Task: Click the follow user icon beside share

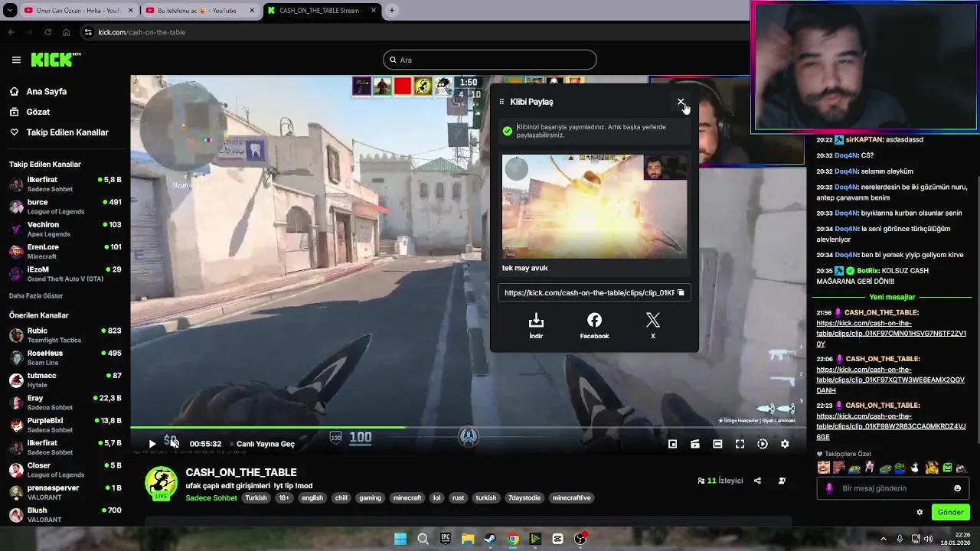Action: point(782,481)
